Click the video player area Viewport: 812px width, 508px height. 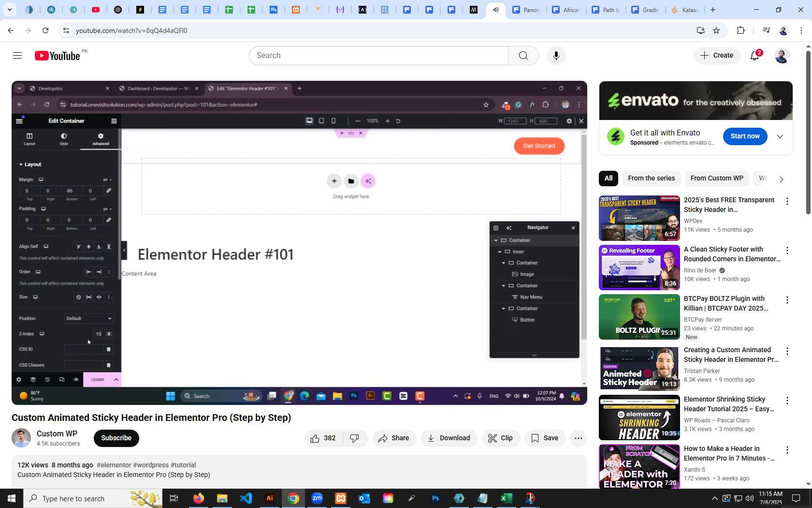pos(299,243)
